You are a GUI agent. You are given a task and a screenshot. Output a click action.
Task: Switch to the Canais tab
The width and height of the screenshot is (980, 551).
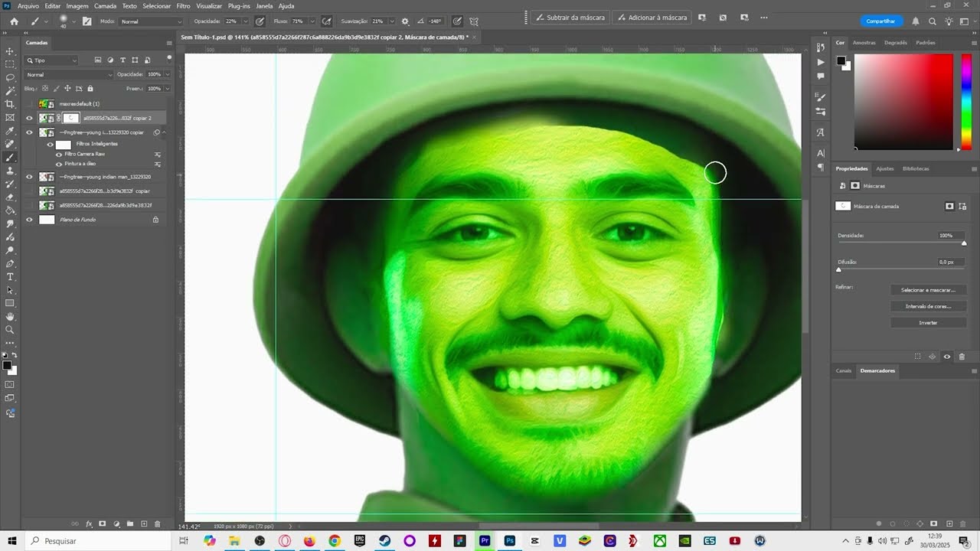[844, 370]
